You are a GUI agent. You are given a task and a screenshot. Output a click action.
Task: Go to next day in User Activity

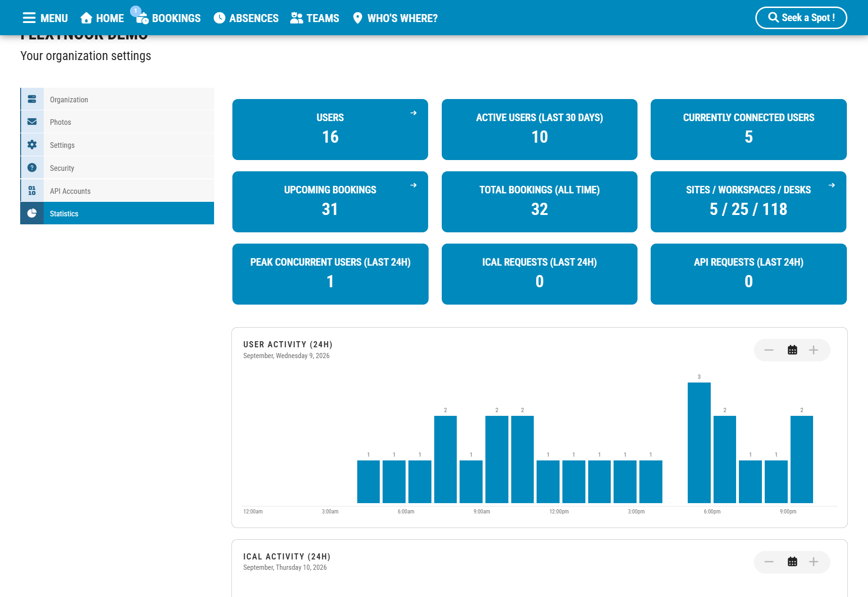click(814, 350)
